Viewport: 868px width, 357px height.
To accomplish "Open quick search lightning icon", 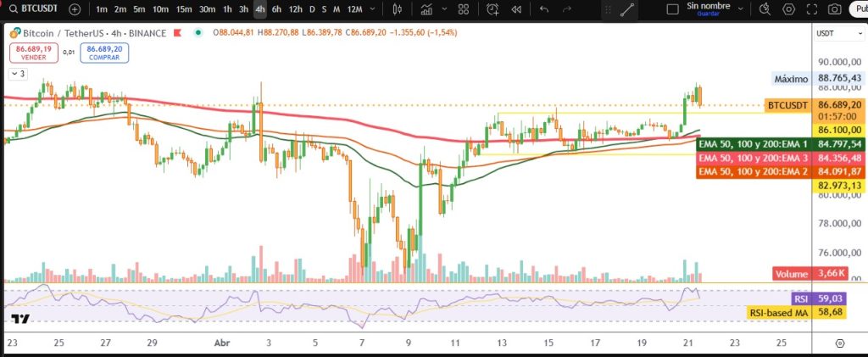I will pyautogui.click(x=765, y=9).
